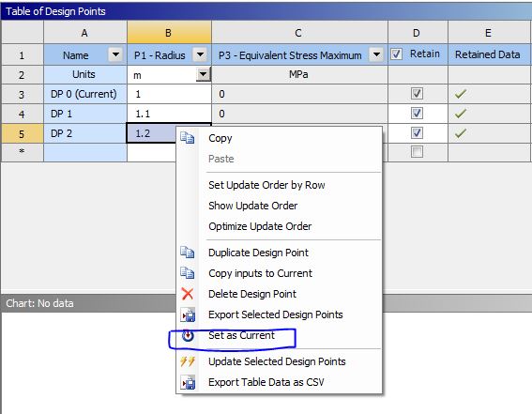Select row 5 header
Viewport: 532px width, 414px height.
tap(23, 133)
